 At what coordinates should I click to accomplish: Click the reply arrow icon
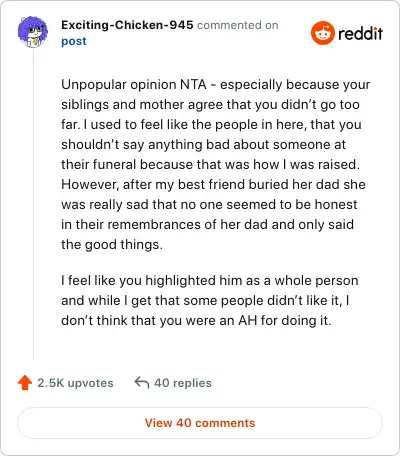pos(141,382)
